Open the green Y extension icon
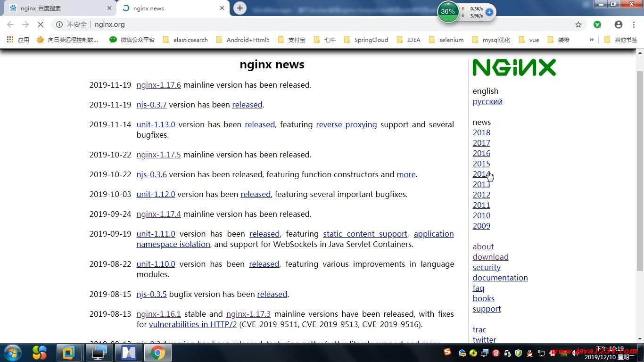644x362 pixels. tap(597, 25)
